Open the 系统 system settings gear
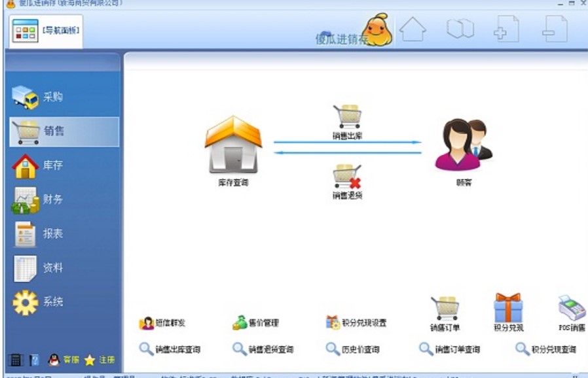 (38, 302)
